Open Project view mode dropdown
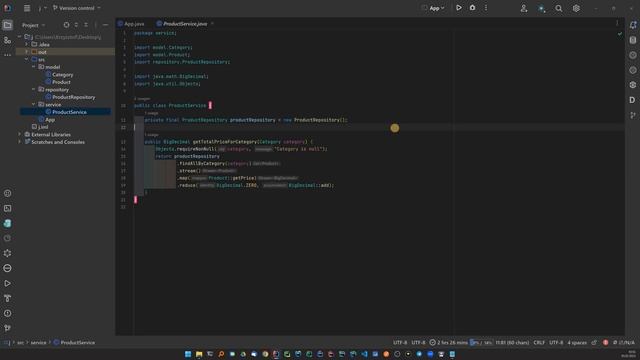Viewport: 640px width, 360px height. click(33, 25)
